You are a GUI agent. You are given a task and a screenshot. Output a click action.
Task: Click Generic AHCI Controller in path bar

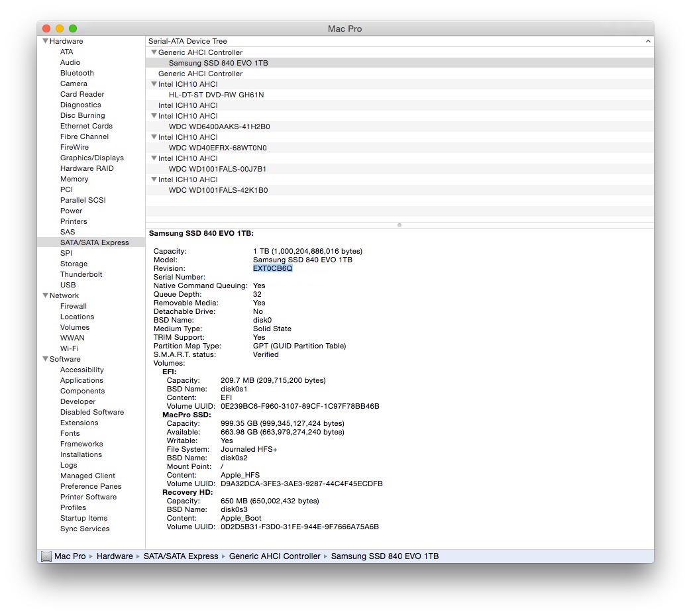[x=274, y=556]
